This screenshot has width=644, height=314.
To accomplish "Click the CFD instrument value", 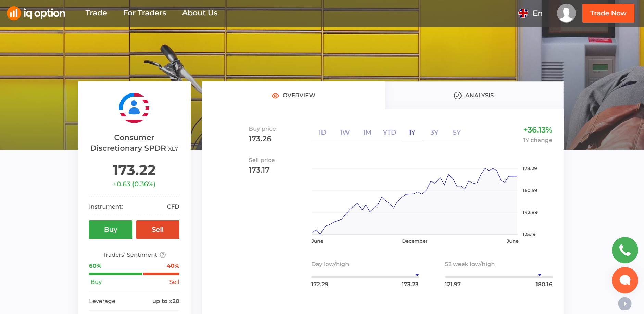I will (173, 206).
